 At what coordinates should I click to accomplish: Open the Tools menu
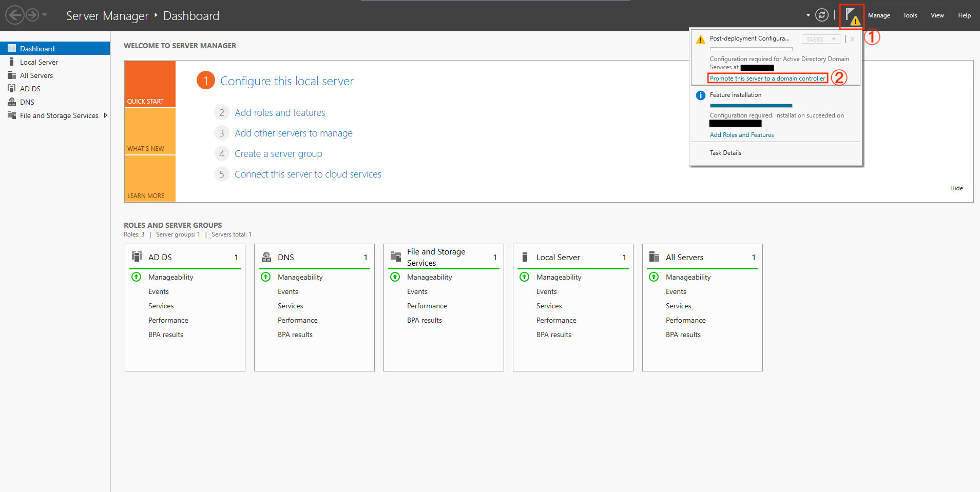(x=910, y=15)
